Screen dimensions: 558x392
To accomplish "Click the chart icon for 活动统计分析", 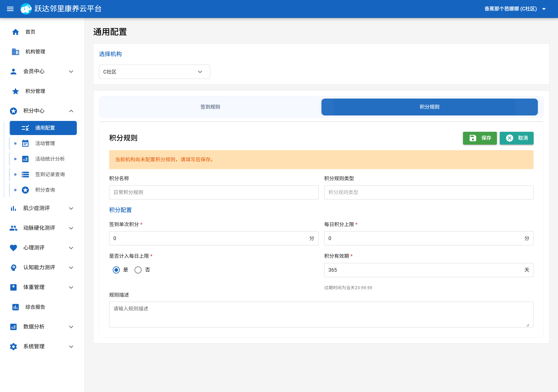I will tap(25, 159).
